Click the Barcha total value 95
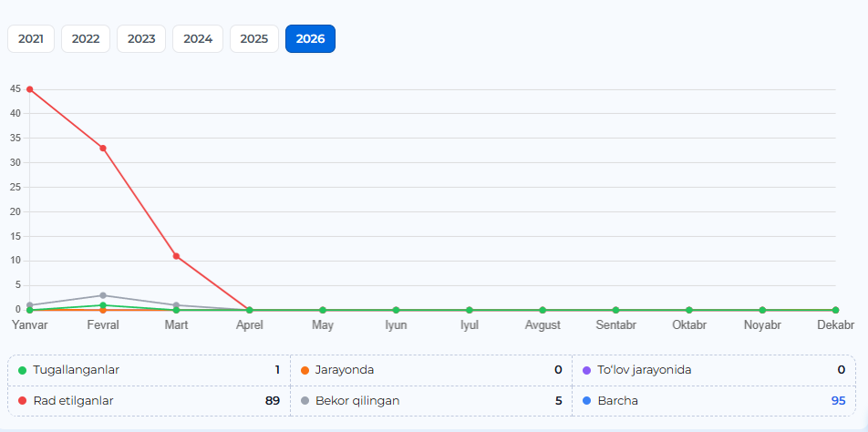The height and width of the screenshot is (432, 868). (837, 400)
